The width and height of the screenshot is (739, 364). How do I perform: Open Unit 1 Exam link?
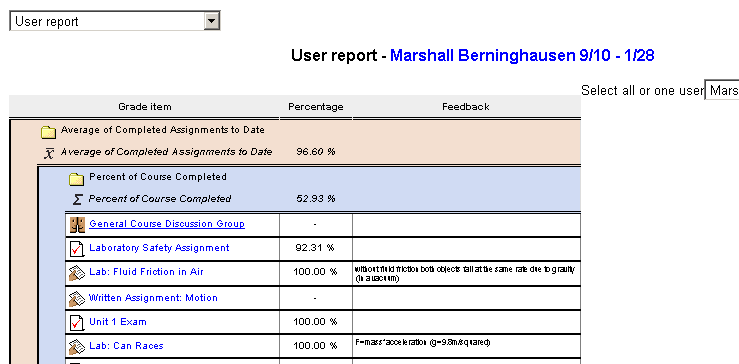coord(118,322)
